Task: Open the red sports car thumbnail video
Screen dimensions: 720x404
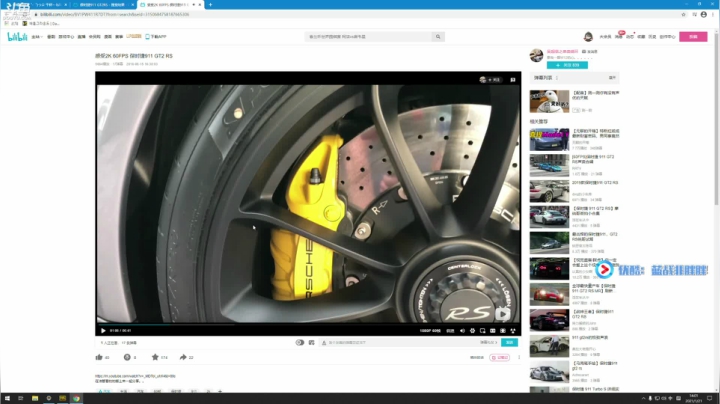Action: click(549, 294)
